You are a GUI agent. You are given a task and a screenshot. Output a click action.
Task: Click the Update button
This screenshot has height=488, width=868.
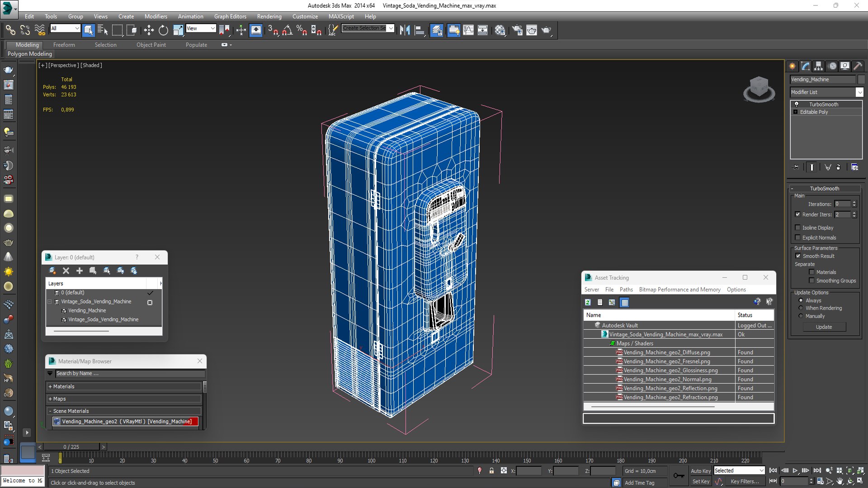824,327
